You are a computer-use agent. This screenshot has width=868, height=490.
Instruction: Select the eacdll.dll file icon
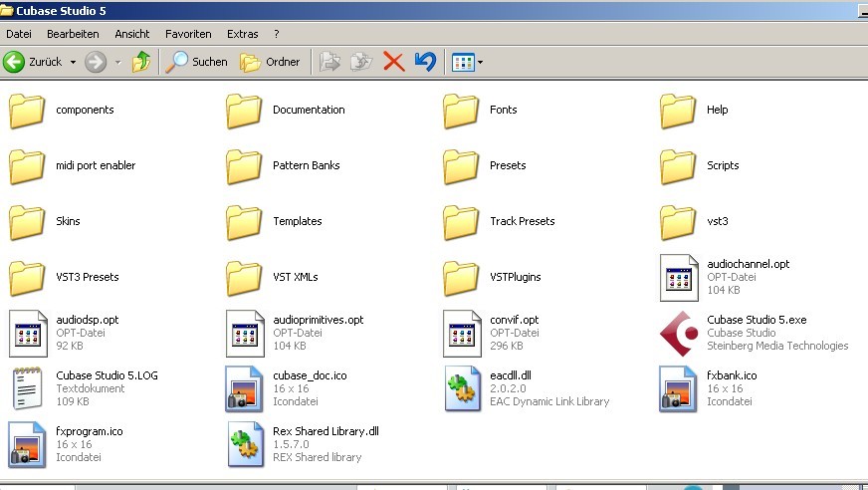[x=462, y=388]
